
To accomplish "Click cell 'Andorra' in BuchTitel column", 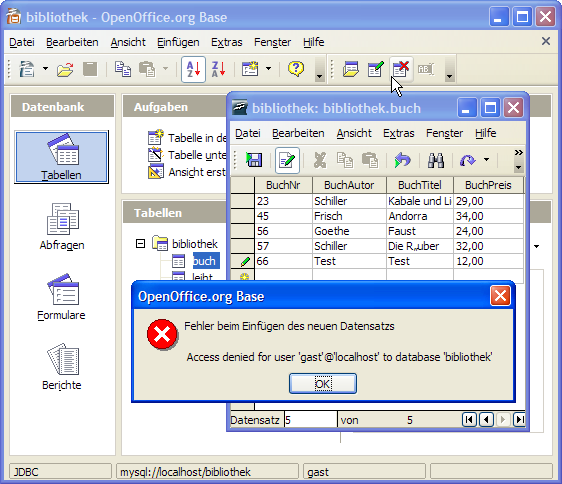I will [420, 216].
